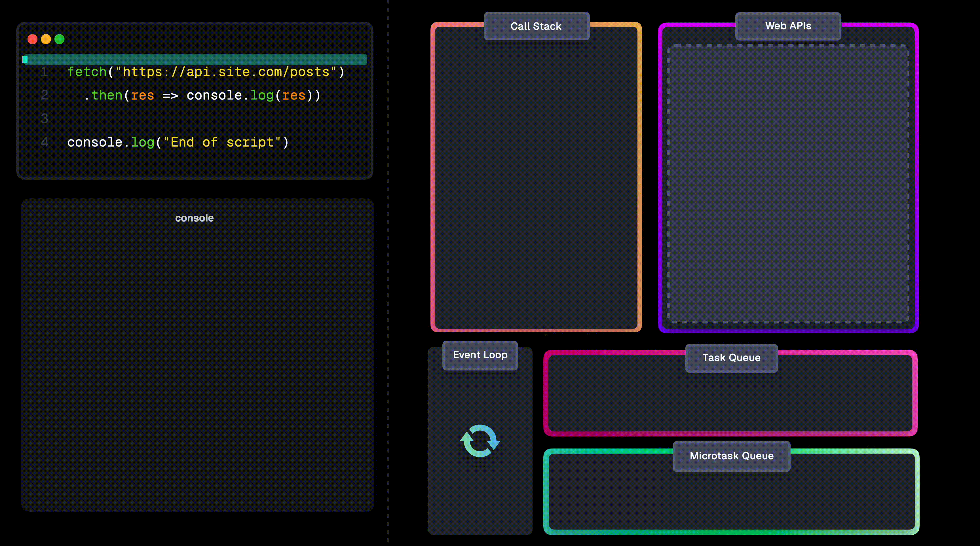
Task: Click the "End of script" string on line 4
Action: [x=222, y=143]
